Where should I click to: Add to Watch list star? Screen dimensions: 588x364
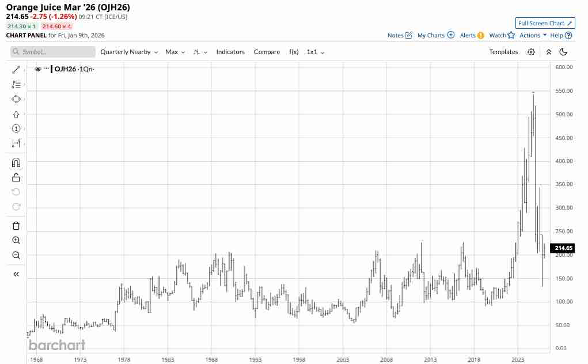click(502, 35)
